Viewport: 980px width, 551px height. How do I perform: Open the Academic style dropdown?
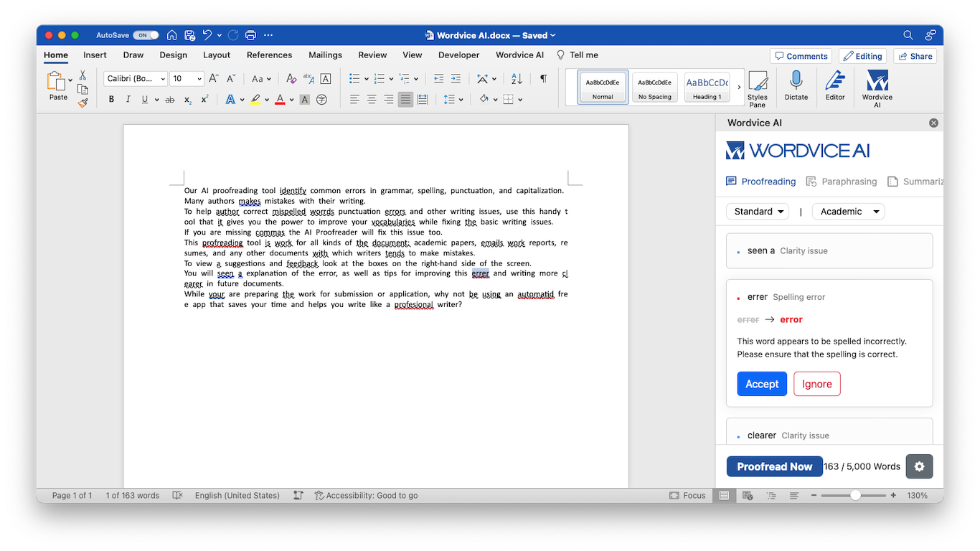click(x=848, y=212)
